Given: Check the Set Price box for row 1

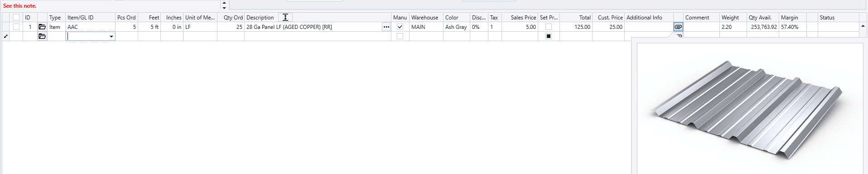Looking at the screenshot, I should [x=549, y=27].
